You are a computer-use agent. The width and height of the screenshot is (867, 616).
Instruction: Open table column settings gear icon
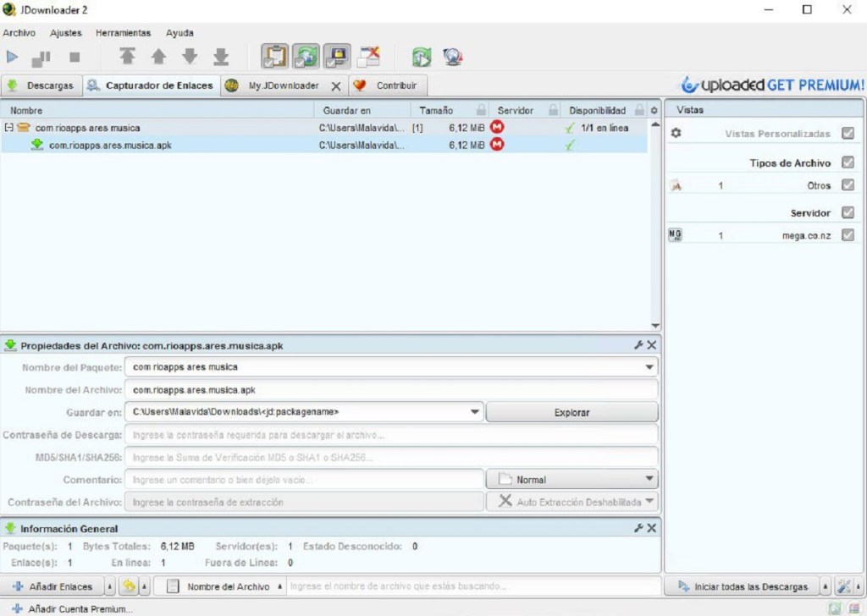654,111
